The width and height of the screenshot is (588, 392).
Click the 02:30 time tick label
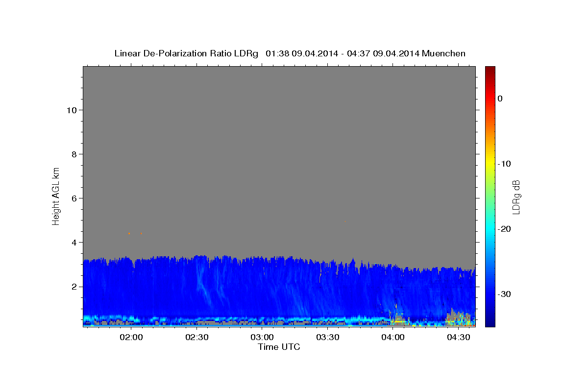tap(197, 337)
